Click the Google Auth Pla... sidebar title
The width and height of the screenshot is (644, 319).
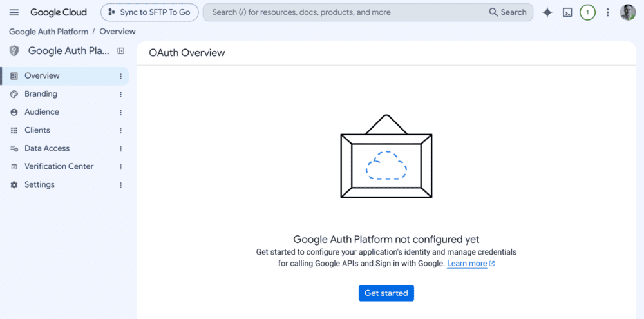[x=69, y=51]
